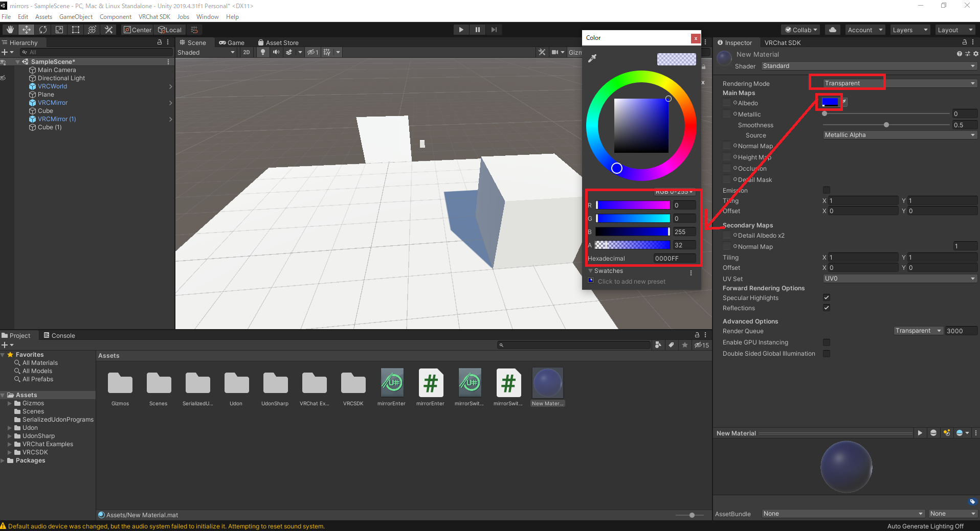Uncheck the Reflections option

pos(827,308)
